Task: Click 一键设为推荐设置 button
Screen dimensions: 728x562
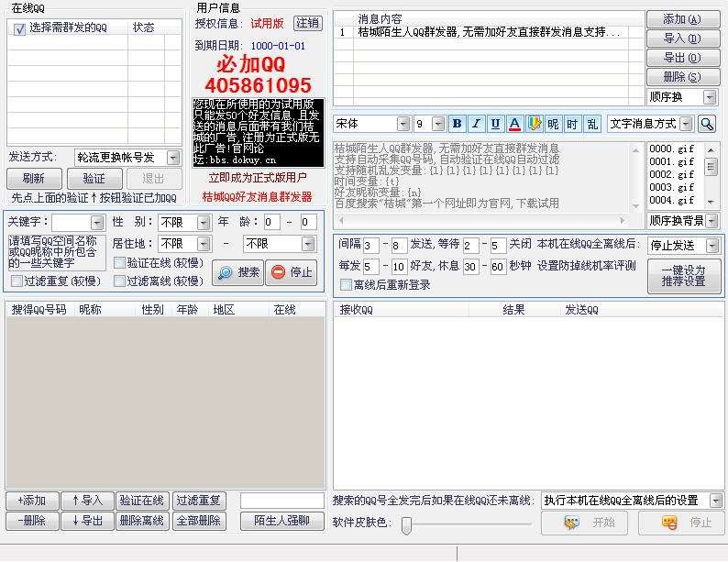Action: click(684, 276)
